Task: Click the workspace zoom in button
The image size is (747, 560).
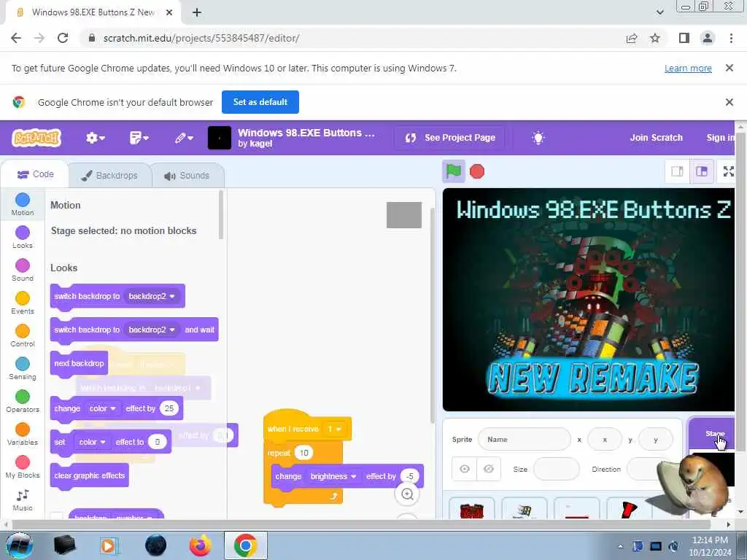Action: coord(407,494)
